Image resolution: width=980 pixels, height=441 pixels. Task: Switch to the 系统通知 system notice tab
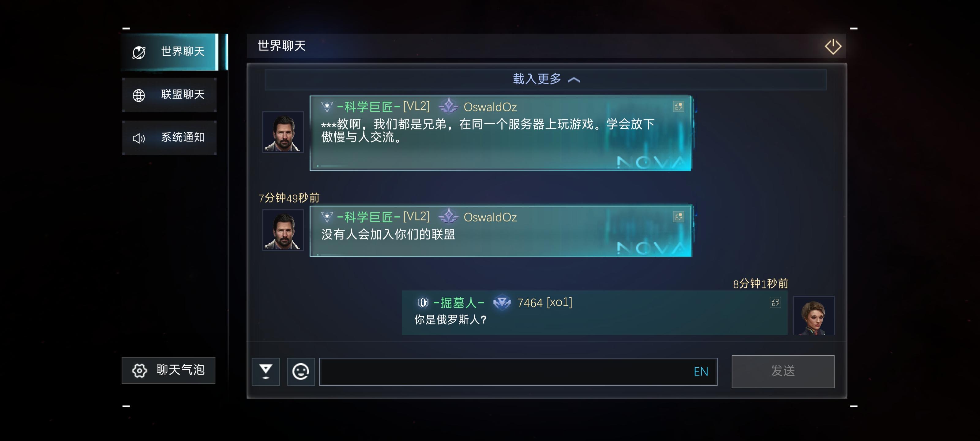[170, 138]
